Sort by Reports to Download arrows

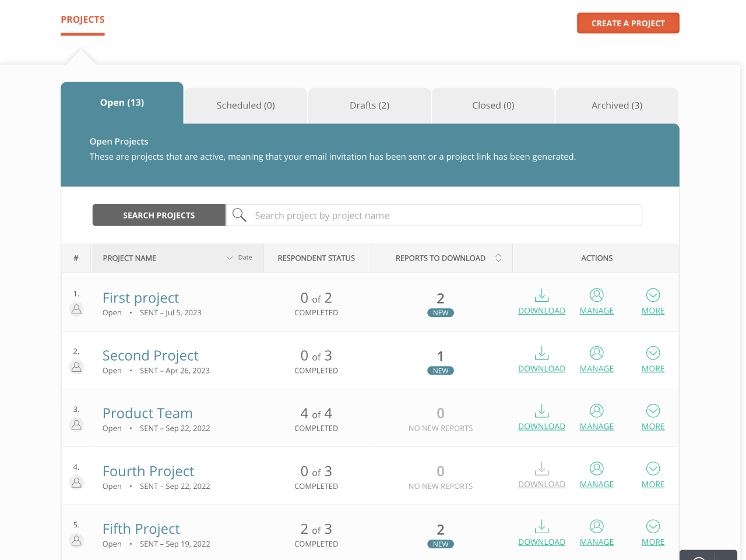click(x=498, y=258)
